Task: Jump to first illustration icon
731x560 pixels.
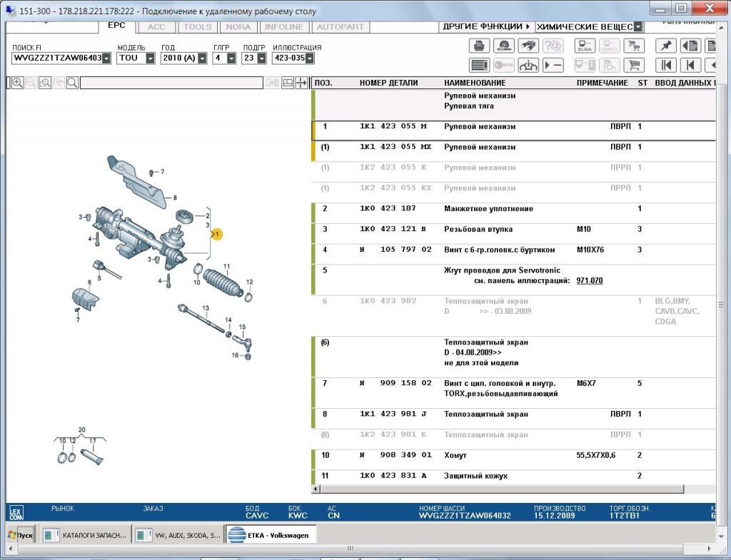Action: pos(666,65)
